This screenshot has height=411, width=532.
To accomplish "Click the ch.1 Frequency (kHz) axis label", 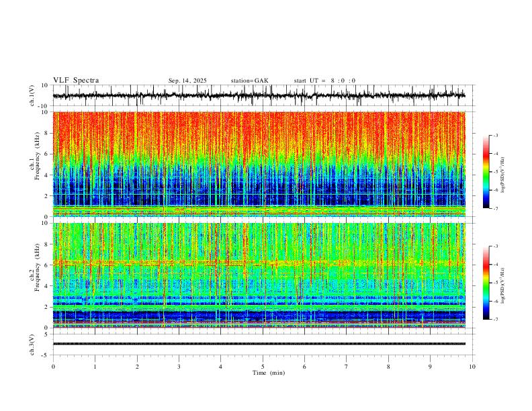I will pos(35,156).
